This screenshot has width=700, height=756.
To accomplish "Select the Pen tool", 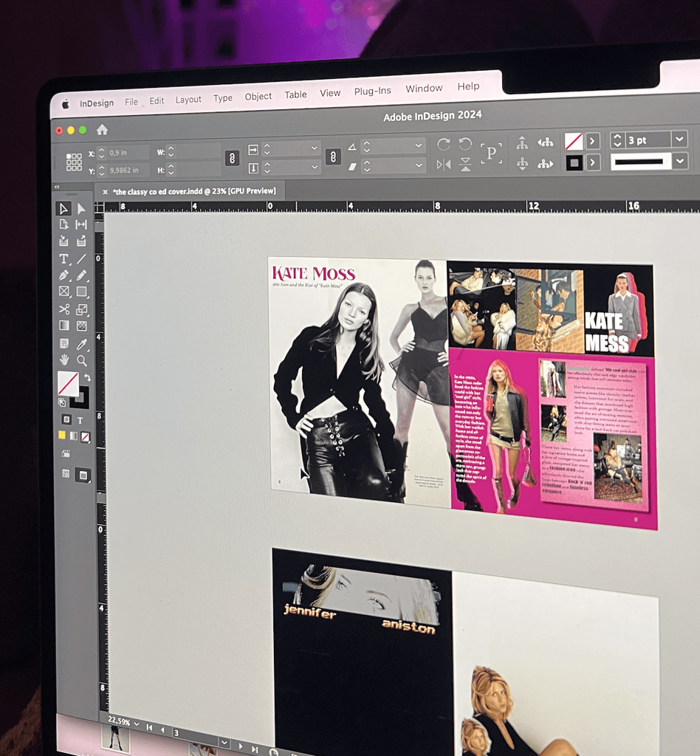I will pos(64,275).
